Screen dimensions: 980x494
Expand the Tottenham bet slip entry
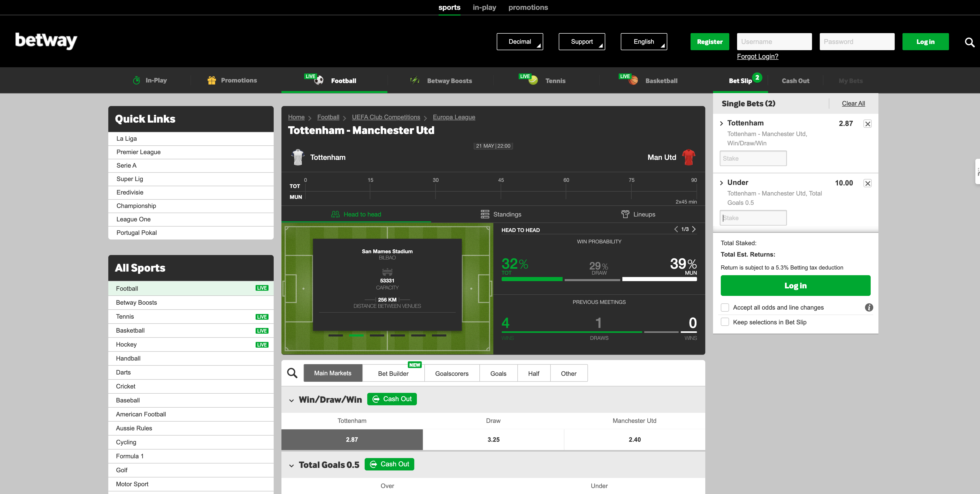tap(721, 123)
